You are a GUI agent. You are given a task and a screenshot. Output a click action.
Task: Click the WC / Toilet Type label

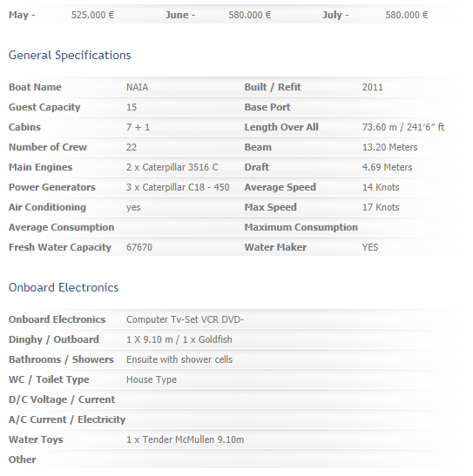coord(49,379)
